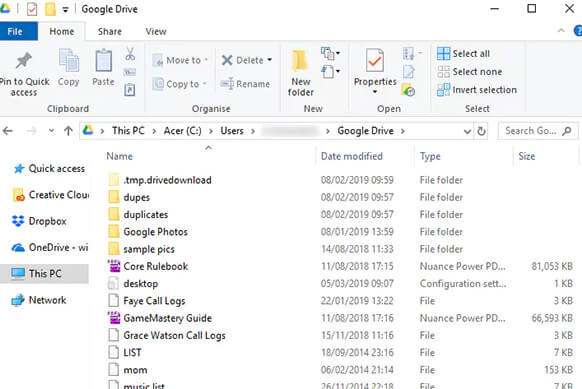Refresh the folder view
The height and width of the screenshot is (389, 582).
click(x=481, y=131)
